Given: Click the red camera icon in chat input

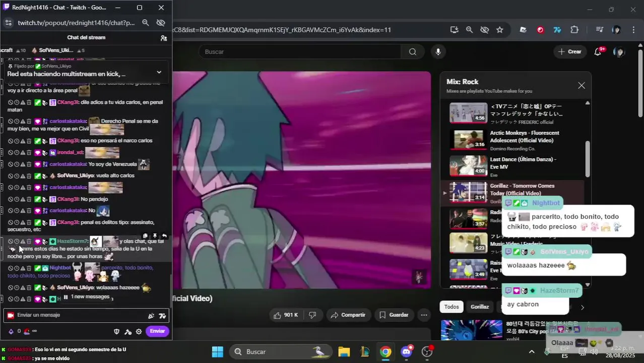Looking at the screenshot, I should pyautogui.click(x=11, y=316).
